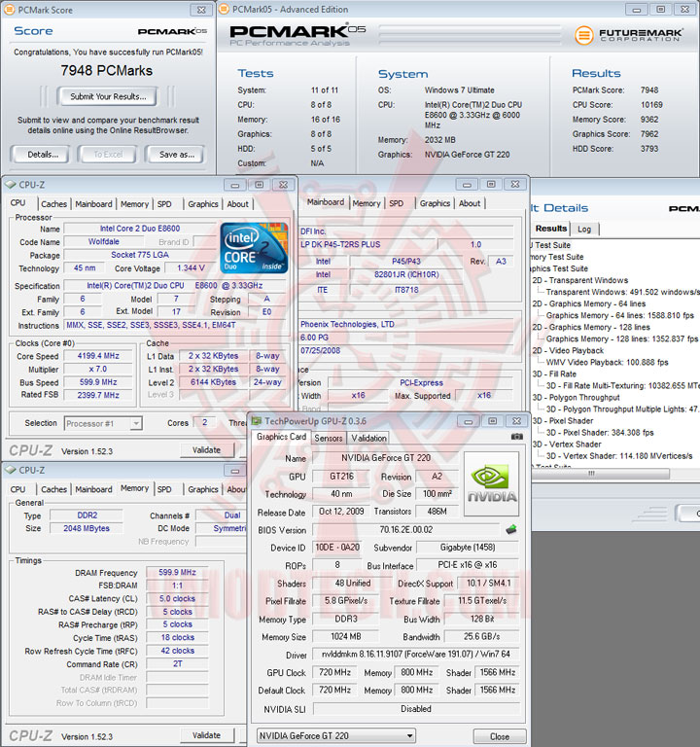Select 3D - Fill Rate tree item
Screen dimensions: 700x747
tap(554, 373)
